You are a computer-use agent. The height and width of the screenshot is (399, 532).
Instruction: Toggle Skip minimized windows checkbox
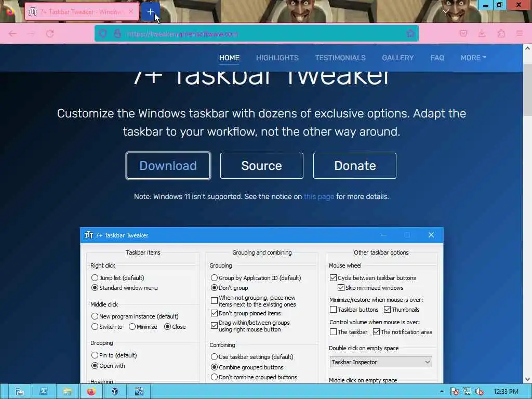[341, 288]
